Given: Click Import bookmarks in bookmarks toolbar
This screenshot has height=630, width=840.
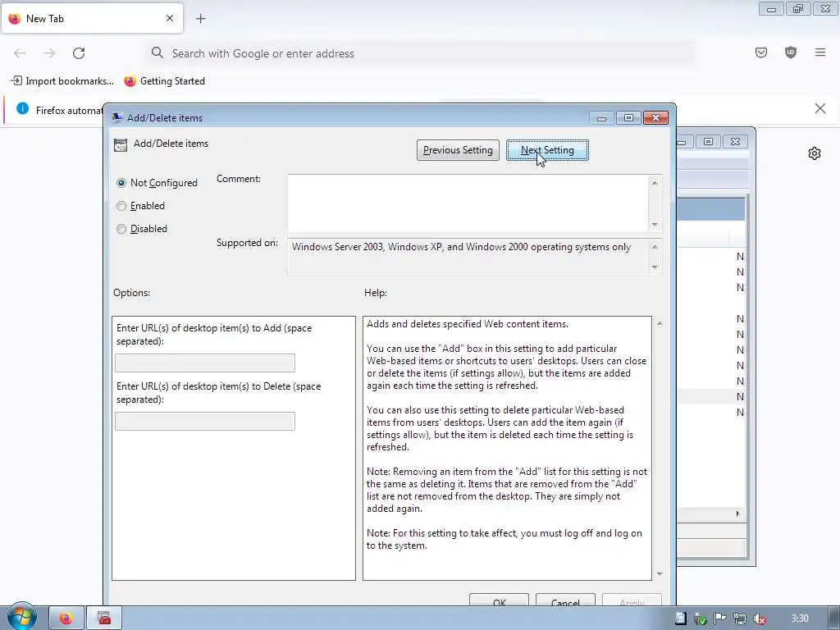Looking at the screenshot, I should [62, 81].
